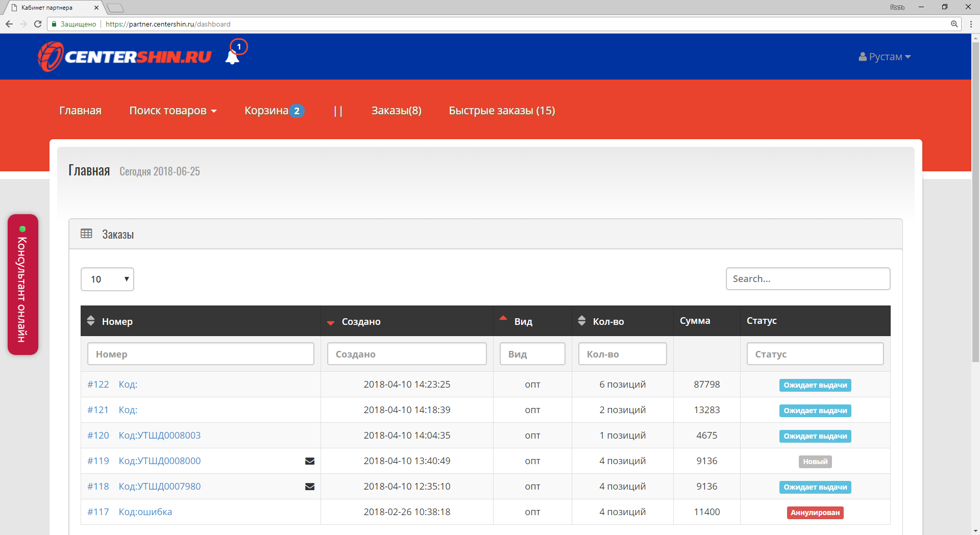Click the Новый status badge

pos(815,462)
